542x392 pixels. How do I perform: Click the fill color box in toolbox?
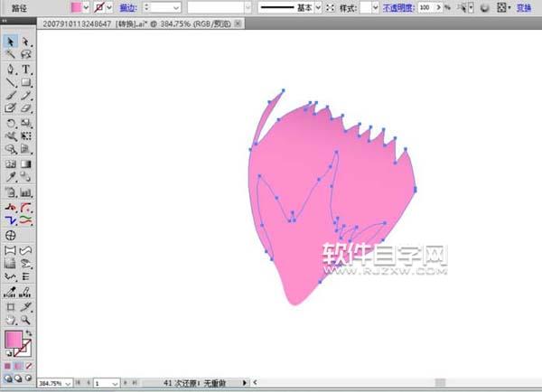coord(14,340)
